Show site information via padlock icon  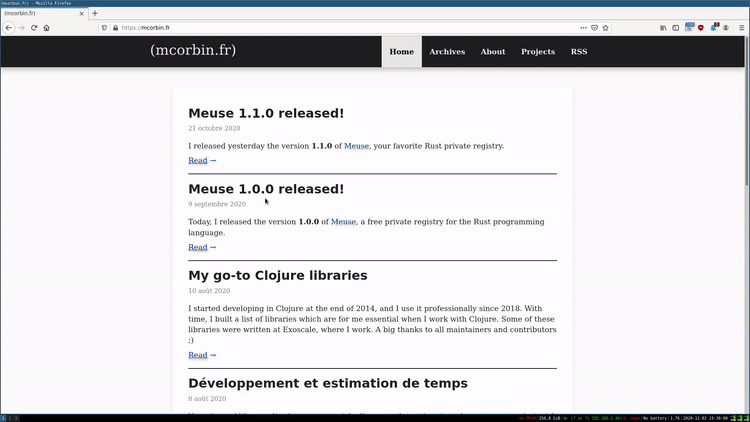[115, 28]
